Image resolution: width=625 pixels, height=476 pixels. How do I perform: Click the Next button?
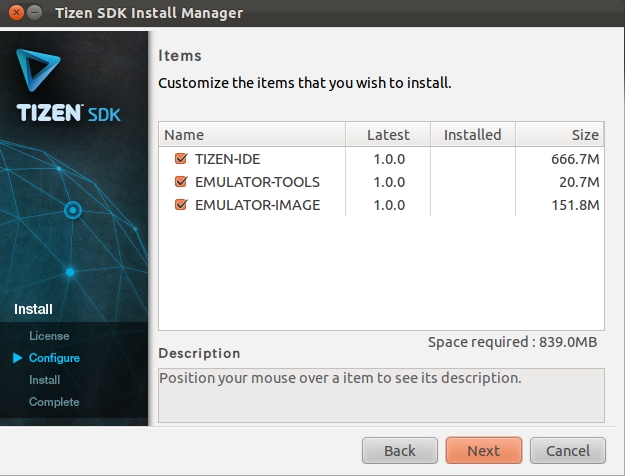coord(483,450)
